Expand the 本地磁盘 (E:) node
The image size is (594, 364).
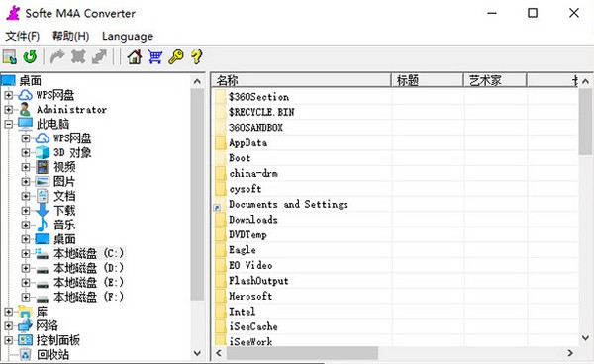pos(26,283)
